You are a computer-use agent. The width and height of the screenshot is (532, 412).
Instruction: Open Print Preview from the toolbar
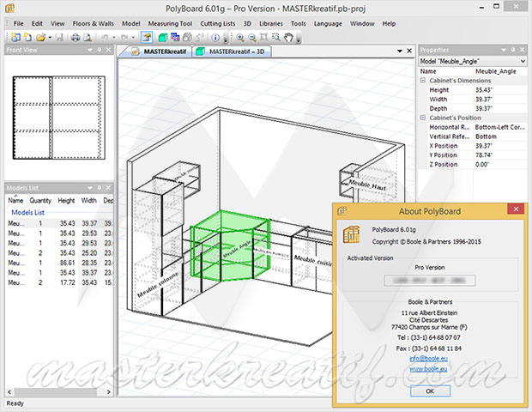(88, 37)
